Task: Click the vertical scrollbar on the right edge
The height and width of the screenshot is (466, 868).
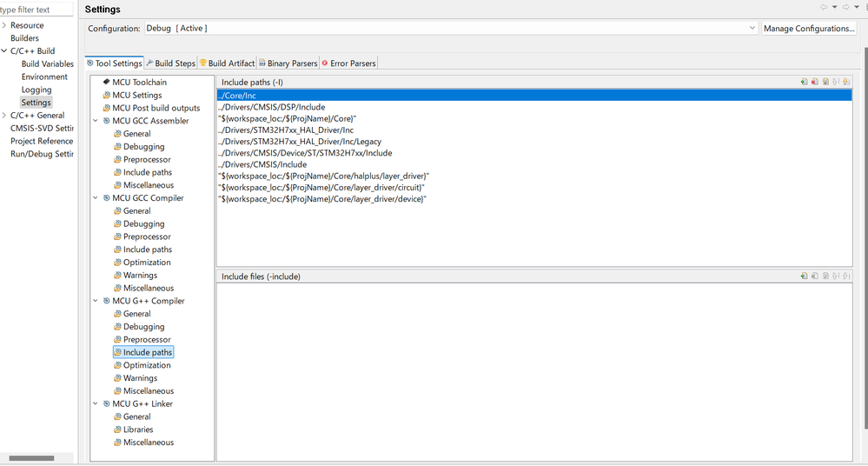Action: click(x=865, y=238)
